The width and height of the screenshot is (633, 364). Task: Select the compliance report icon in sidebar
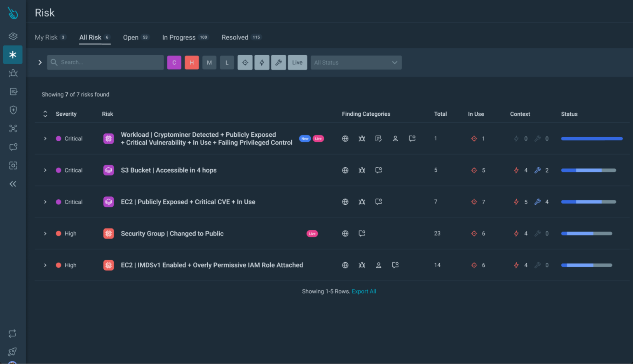[x=13, y=91]
